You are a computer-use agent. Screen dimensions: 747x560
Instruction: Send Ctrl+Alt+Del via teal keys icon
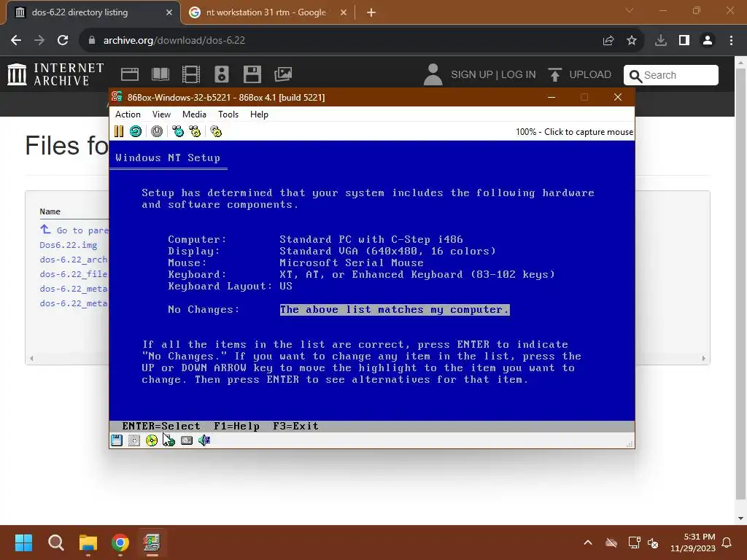tap(178, 131)
